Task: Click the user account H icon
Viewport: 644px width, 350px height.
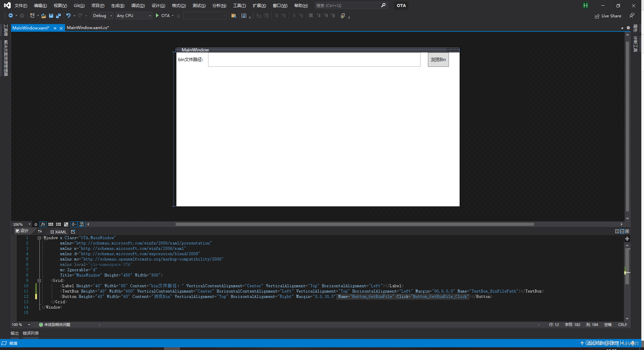Action: point(586,6)
